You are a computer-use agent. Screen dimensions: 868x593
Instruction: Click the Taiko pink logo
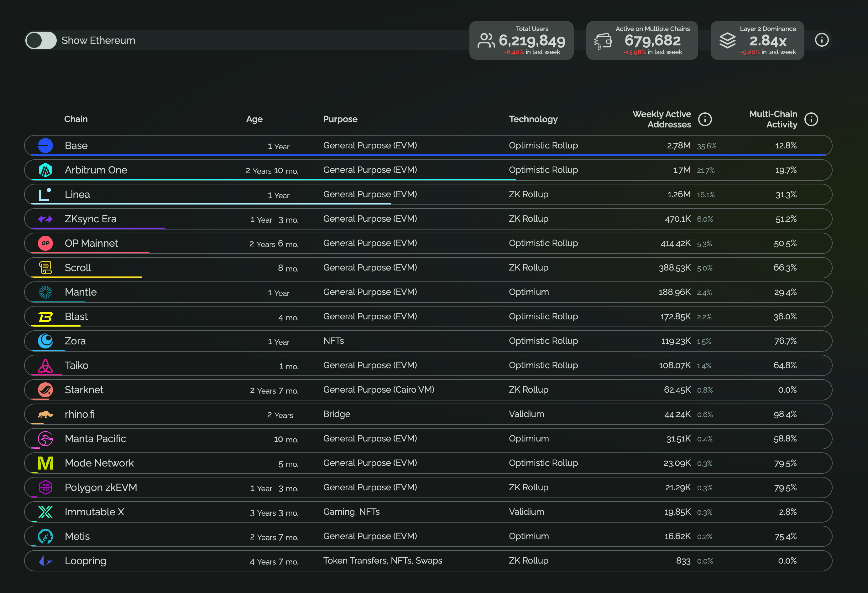pos(45,366)
